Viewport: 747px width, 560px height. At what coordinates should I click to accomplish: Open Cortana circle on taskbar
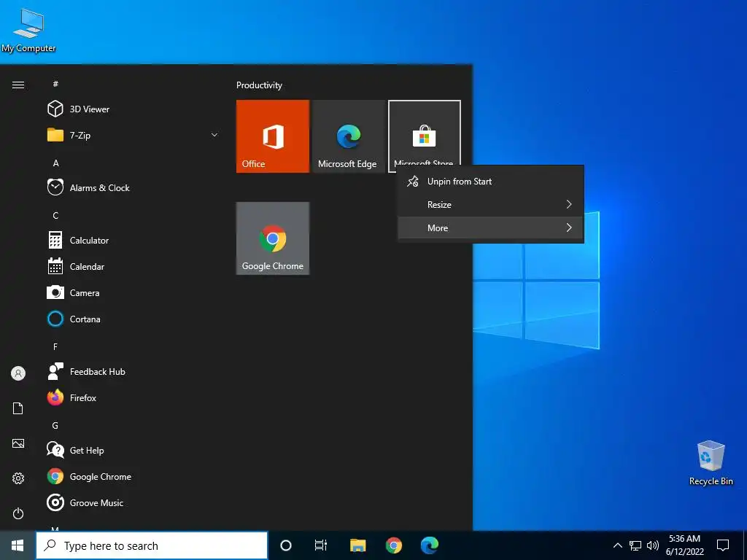click(x=286, y=545)
